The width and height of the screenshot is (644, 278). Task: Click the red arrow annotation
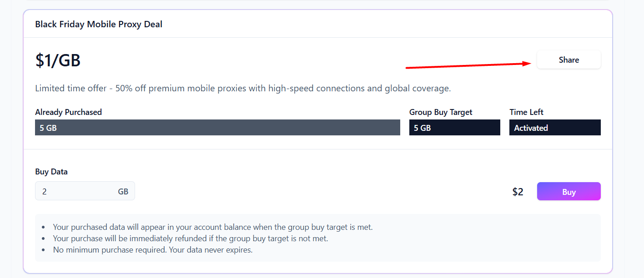click(x=468, y=66)
